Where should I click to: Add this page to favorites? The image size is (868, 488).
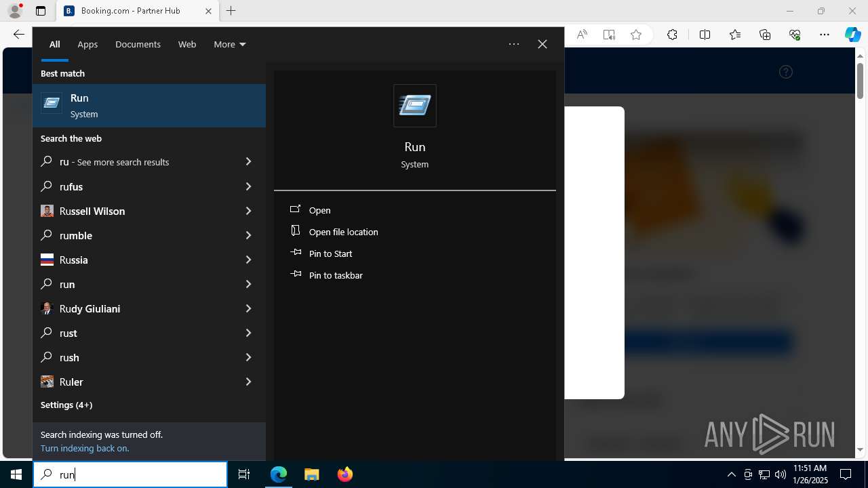coord(636,35)
